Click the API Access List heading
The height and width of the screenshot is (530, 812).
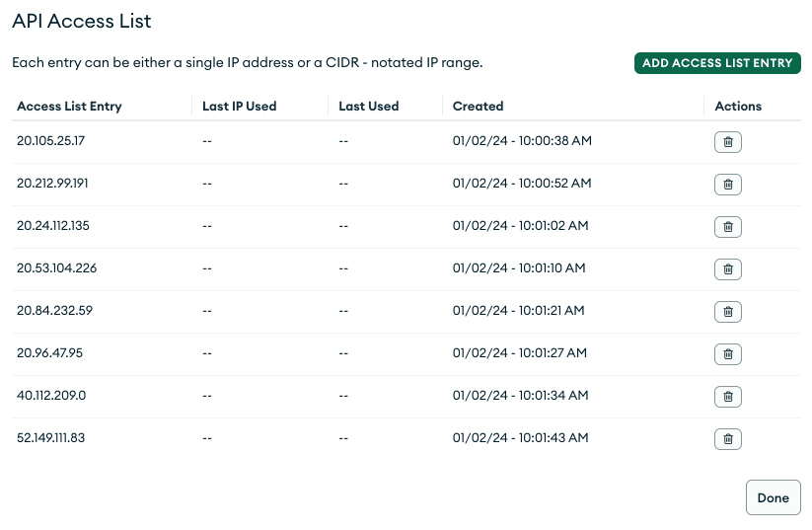pyautogui.click(x=82, y=21)
